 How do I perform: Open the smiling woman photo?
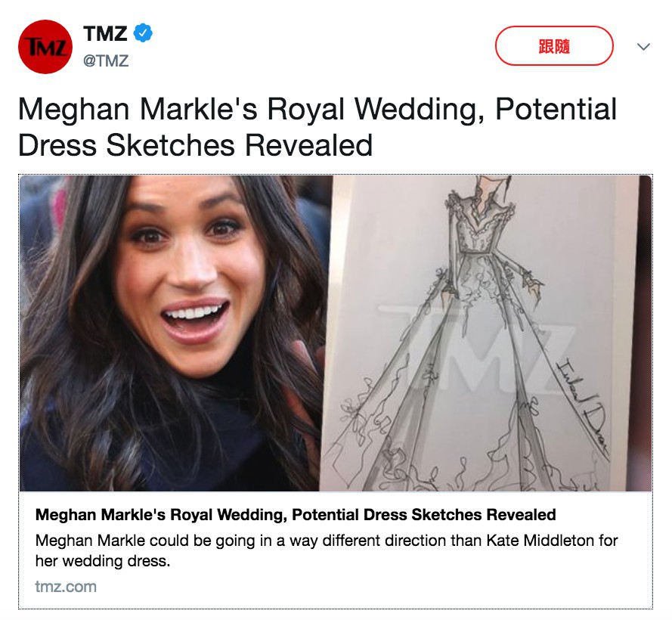174,333
